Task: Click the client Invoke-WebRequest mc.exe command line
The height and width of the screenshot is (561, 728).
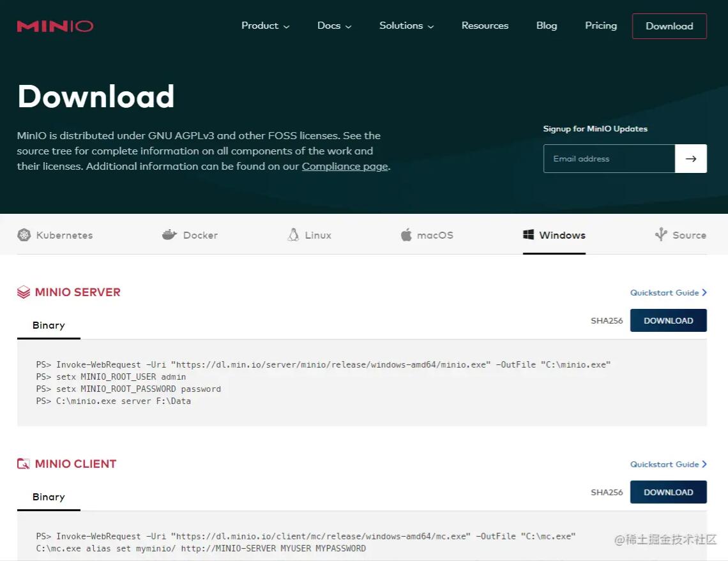Action: [x=305, y=536]
